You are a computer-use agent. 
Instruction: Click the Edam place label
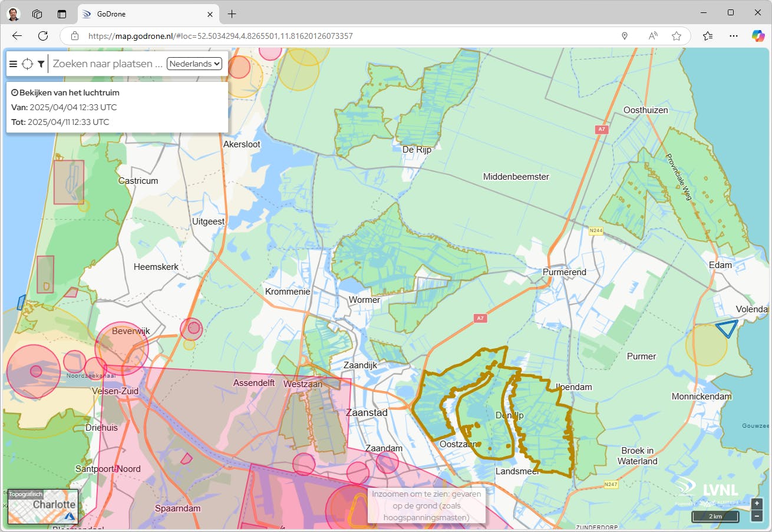point(720,265)
